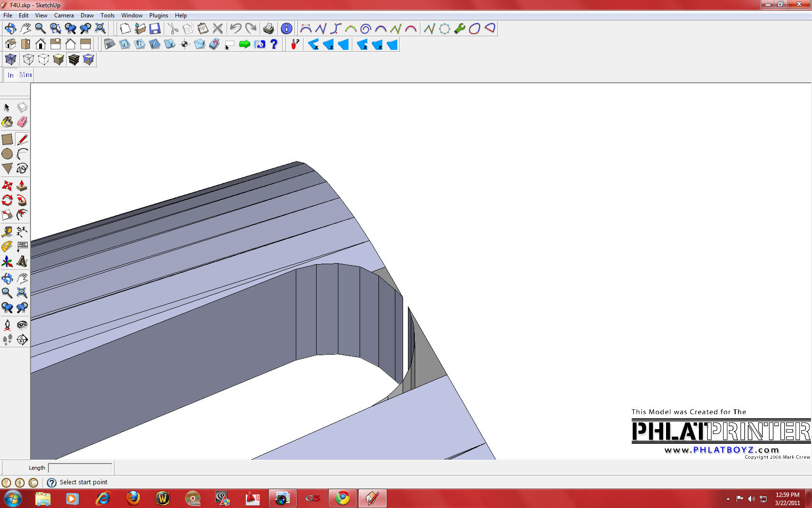Activate the Orbit tool in top toolbar
Viewport: 812px width, 508px height.
click(x=10, y=29)
